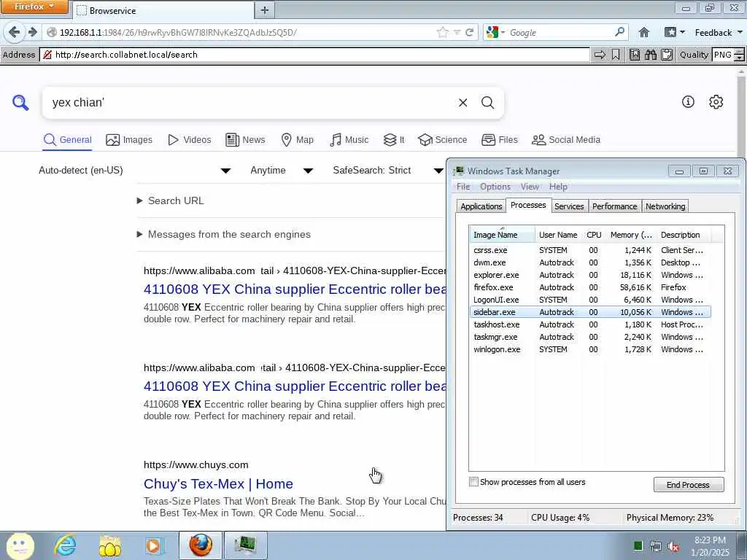747x560 pixels.
Task: Open the Options menu in Task Manager
Action: click(x=495, y=187)
